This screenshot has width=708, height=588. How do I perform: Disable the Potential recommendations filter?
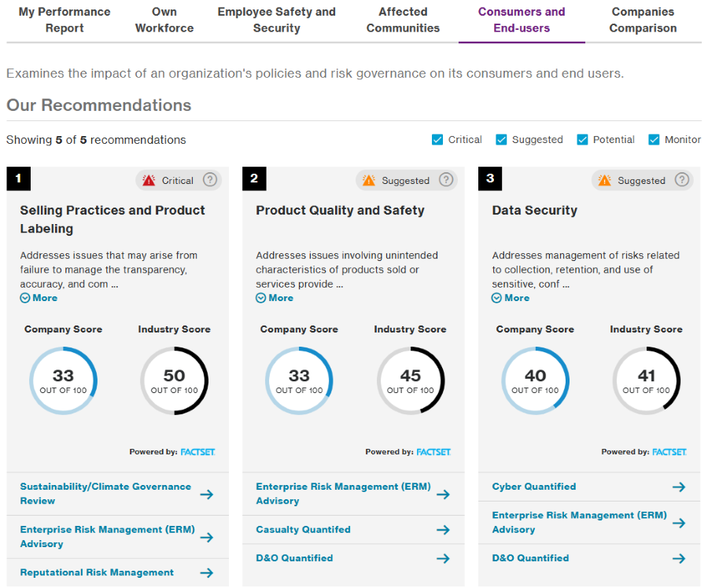pos(584,139)
